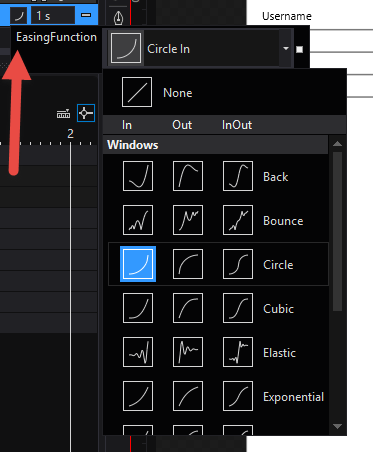Choose the Elastic InOut easing curve
This screenshot has width=373, height=452.
pos(238,352)
